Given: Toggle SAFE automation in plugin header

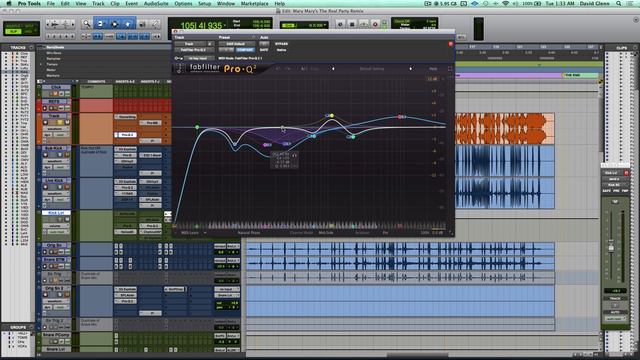Looking at the screenshot, I should 264,50.
